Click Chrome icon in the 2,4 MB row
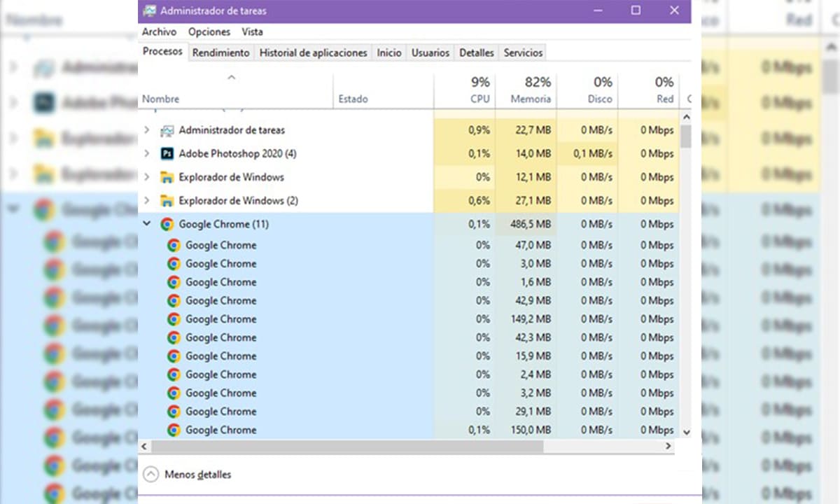The image size is (840, 504). 174,374
